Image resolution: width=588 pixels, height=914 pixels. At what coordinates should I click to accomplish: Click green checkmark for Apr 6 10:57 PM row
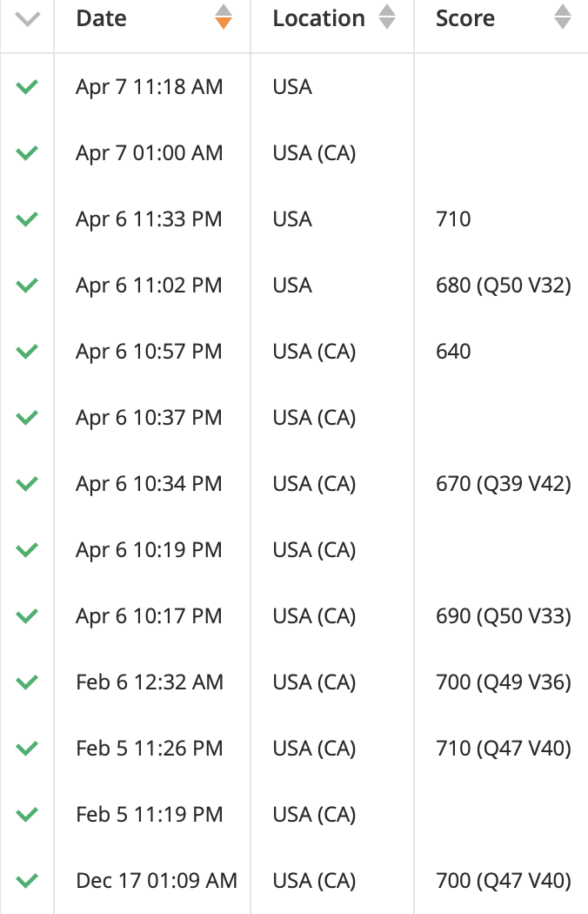pos(28,352)
